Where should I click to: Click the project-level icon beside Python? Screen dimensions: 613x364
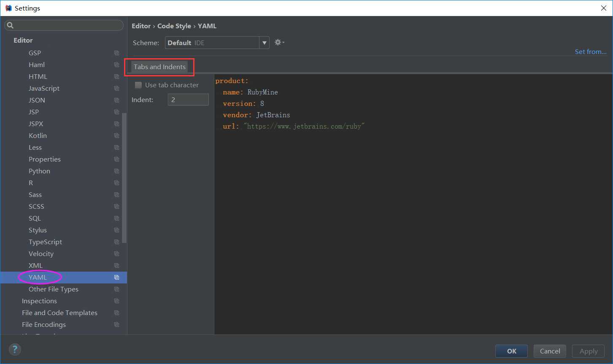[x=116, y=171]
